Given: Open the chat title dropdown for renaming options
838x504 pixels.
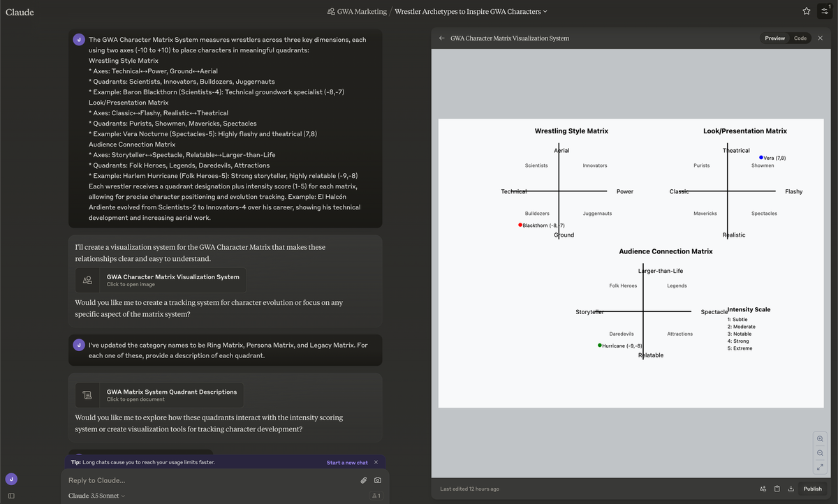Looking at the screenshot, I should [545, 11].
